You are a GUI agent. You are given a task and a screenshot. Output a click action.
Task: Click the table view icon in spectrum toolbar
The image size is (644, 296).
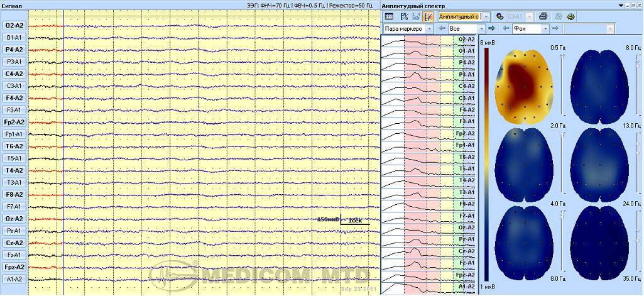point(389,17)
